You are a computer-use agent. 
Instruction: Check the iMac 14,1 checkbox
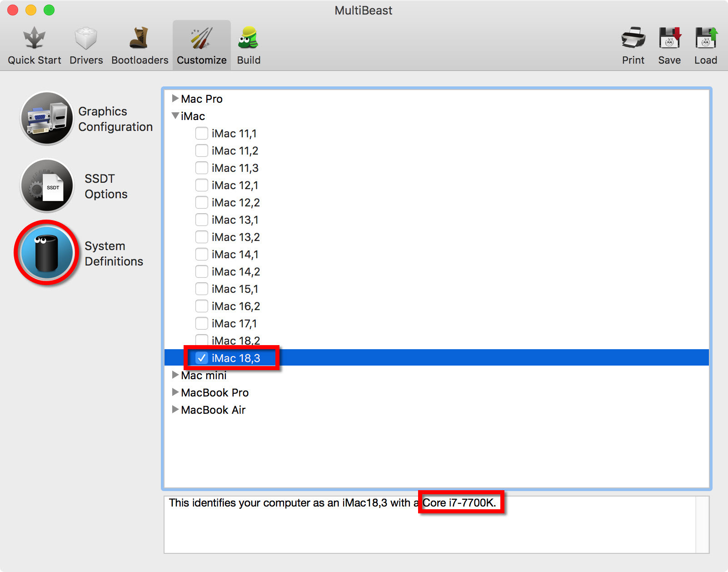point(202,254)
